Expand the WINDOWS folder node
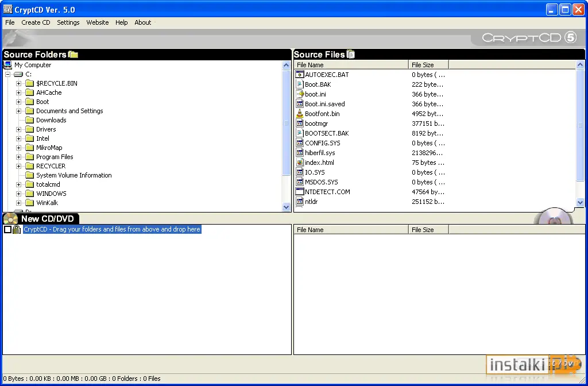588x386 pixels. (x=18, y=194)
